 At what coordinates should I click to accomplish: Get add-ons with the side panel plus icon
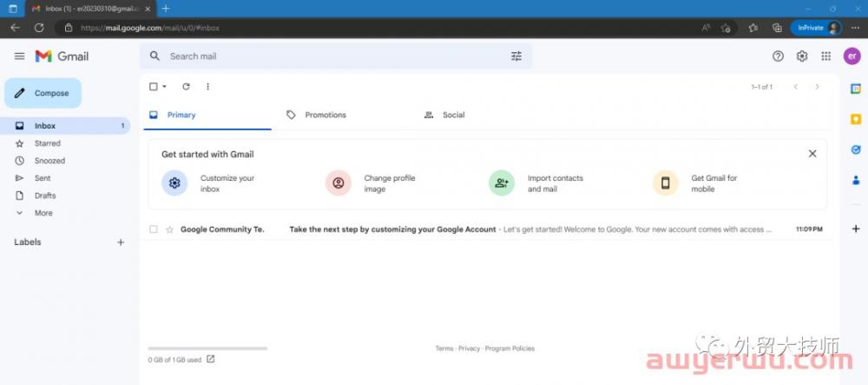coord(856,229)
